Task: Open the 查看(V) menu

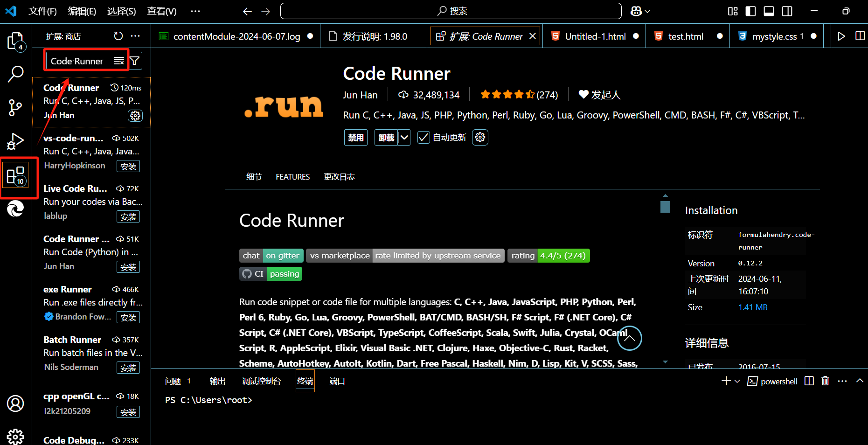Action: [162, 11]
